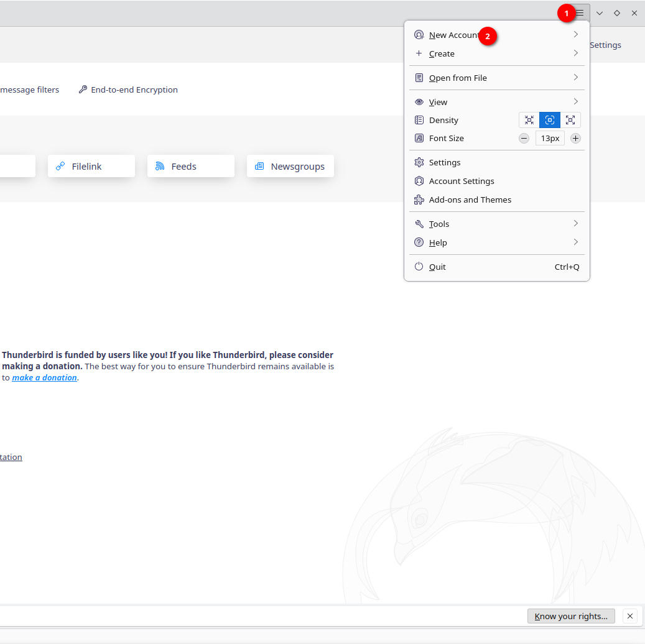Decrease font size with minus button

coord(524,138)
